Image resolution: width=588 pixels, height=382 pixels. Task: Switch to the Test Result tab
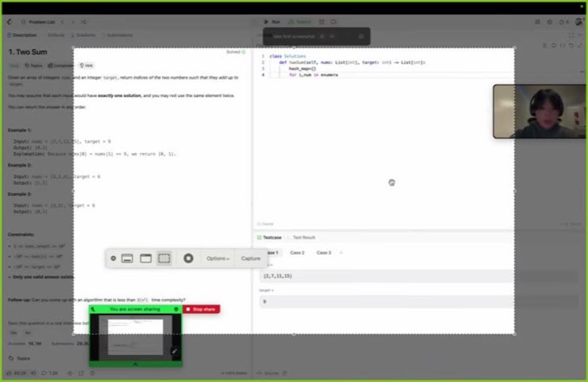pos(302,237)
